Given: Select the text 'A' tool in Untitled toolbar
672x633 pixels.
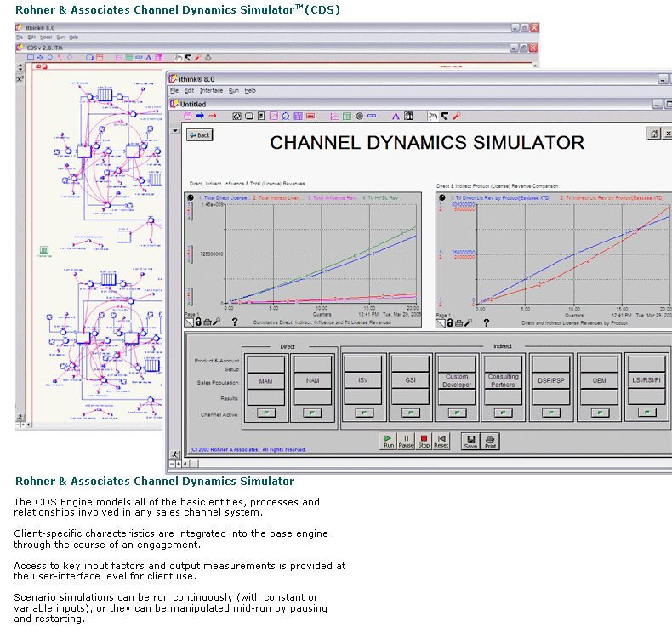Looking at the screenshot, I should pyautogui.click(x=396, y=117).
